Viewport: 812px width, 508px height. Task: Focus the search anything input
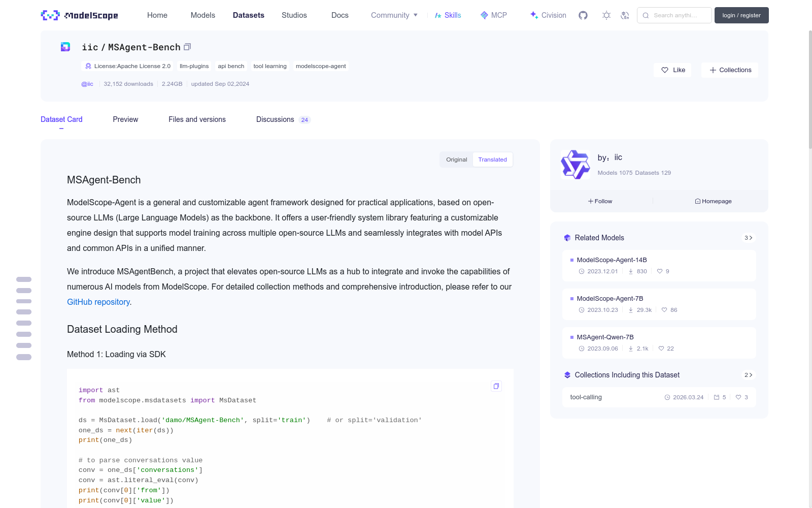[x=675, y=15]
